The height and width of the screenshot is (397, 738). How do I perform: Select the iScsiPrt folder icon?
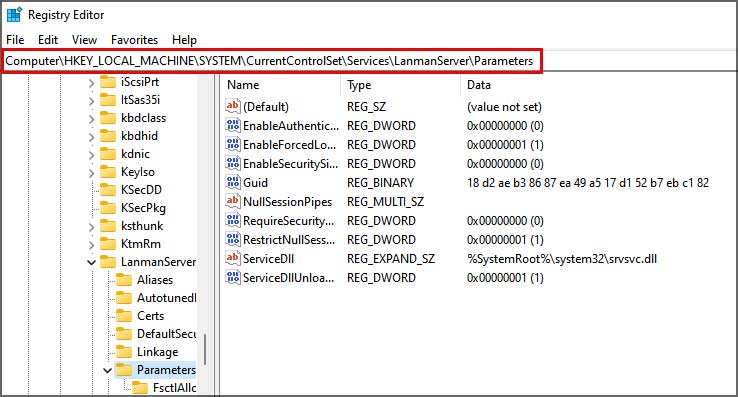click(x=108, y=82)
